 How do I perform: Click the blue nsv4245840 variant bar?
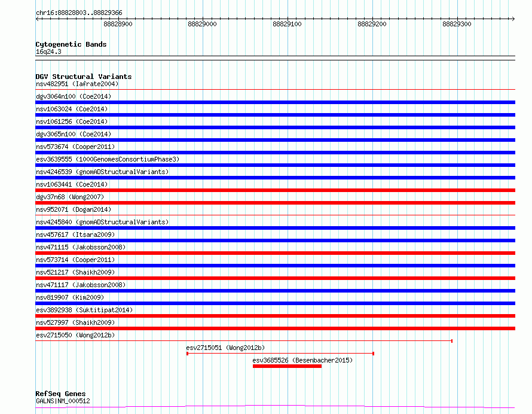pos(275,228)
